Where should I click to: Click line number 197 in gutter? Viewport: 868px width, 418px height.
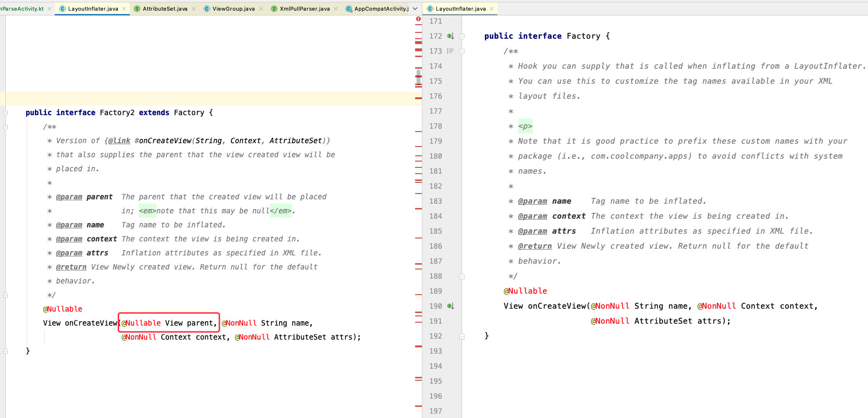[x=435, y=411]
